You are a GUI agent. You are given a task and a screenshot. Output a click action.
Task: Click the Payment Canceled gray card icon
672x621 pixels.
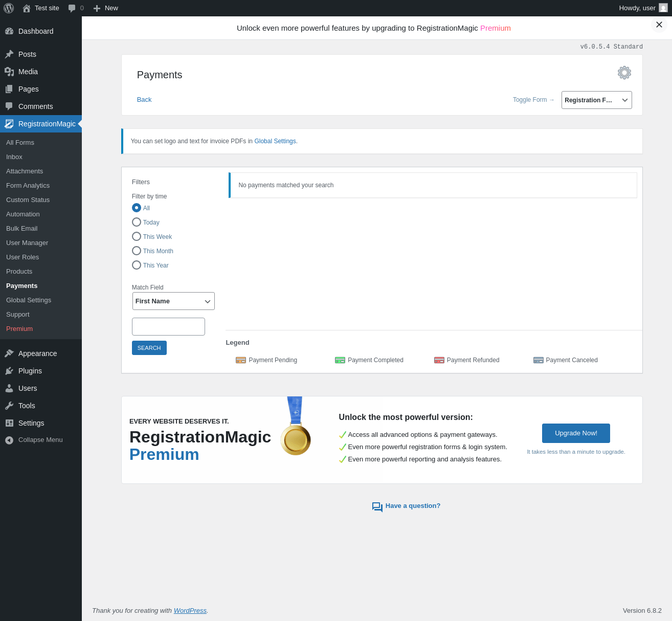click(539, 360)
